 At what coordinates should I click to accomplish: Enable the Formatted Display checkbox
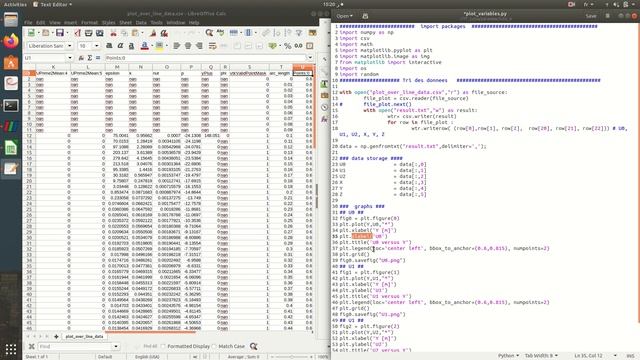coord(163,347)
